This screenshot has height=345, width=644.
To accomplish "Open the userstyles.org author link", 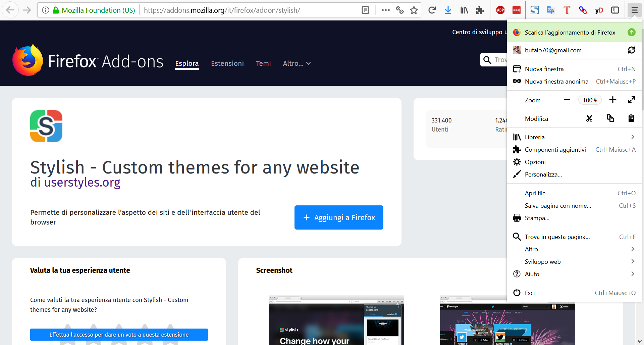I will [82, 182].
